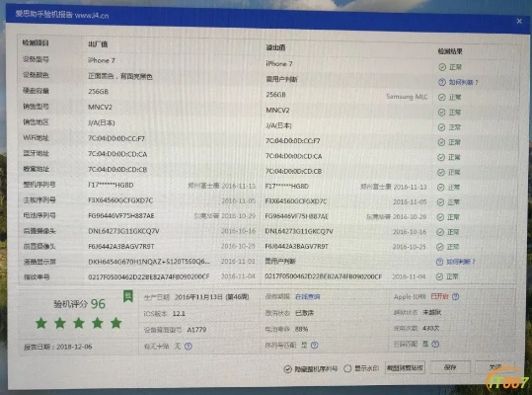Select factory rear camera serial DNL64273G11GKCQ7V
The height and width of the screenshot is (395, 532).
pos(123,231)
